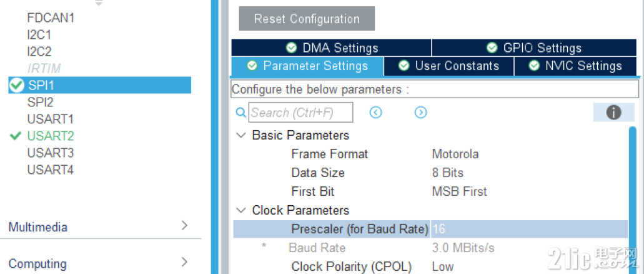Click green check icon beside SPI1
The width and height of the screenshot is (644, 274).
[17, 85]
